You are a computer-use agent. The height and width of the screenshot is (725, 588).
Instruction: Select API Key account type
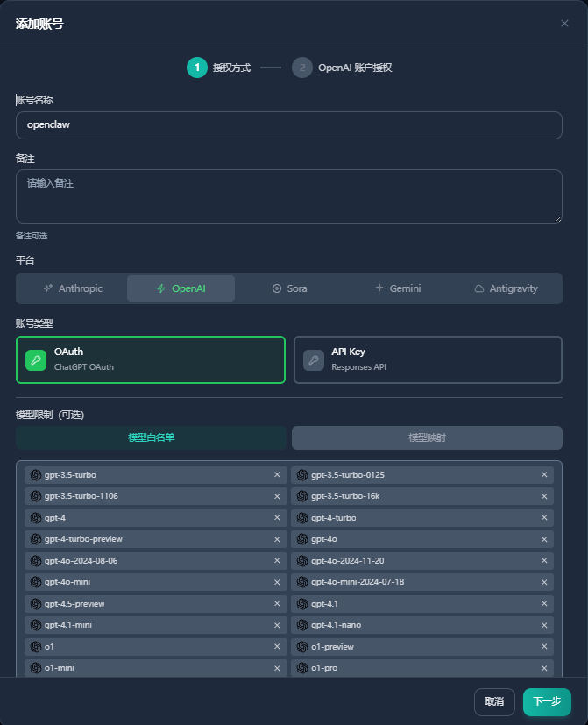tap(428, 359)
